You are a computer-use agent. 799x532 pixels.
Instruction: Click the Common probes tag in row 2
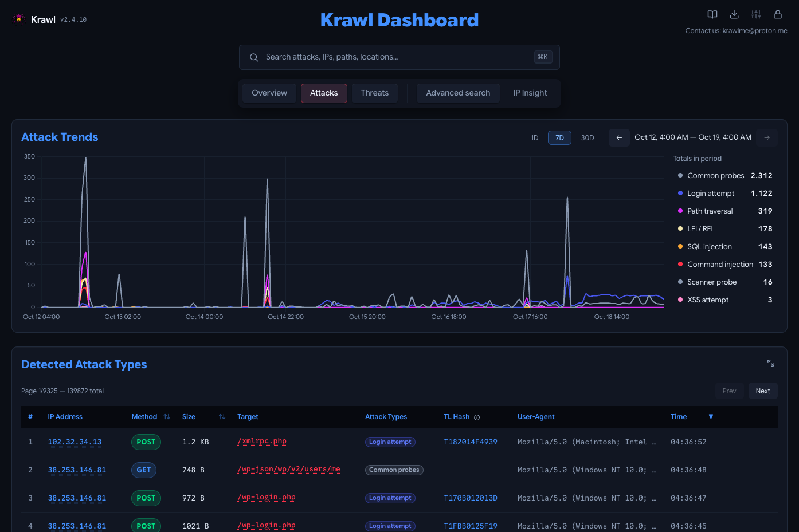click(x=394, y=470)
